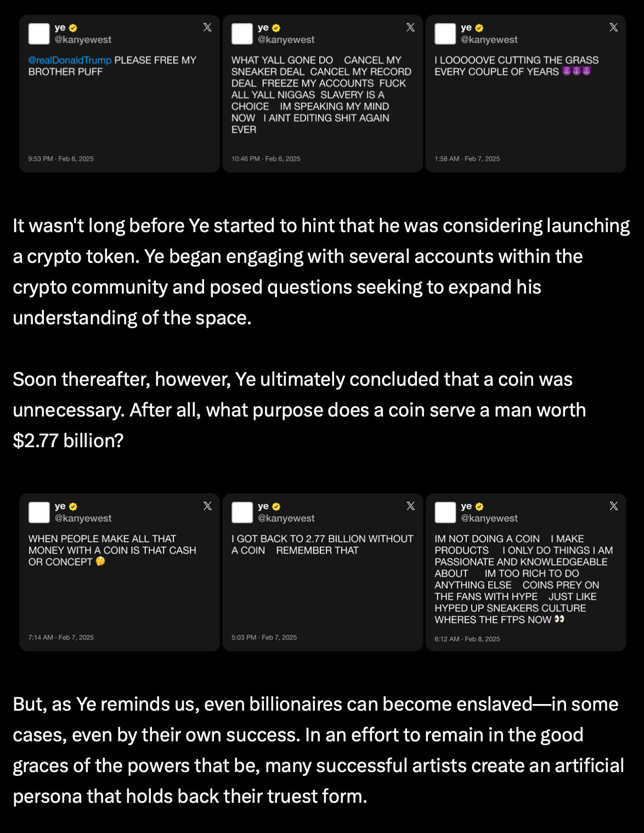
Task: Click @kanyewest handle on "CASH OR CONCEPT" tweet
Action: tap(83, 518)
